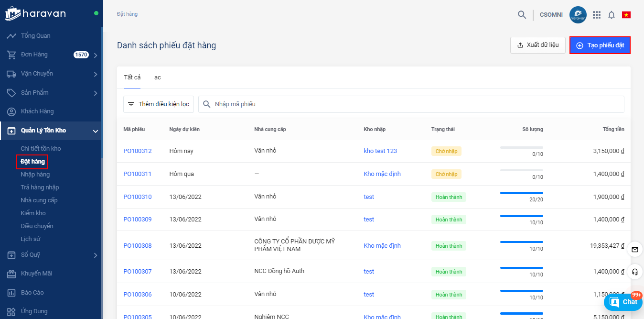The image size is (644, 319).
Task: Collapse the Quản Lý Tồn Kho section
Action: 95,131
